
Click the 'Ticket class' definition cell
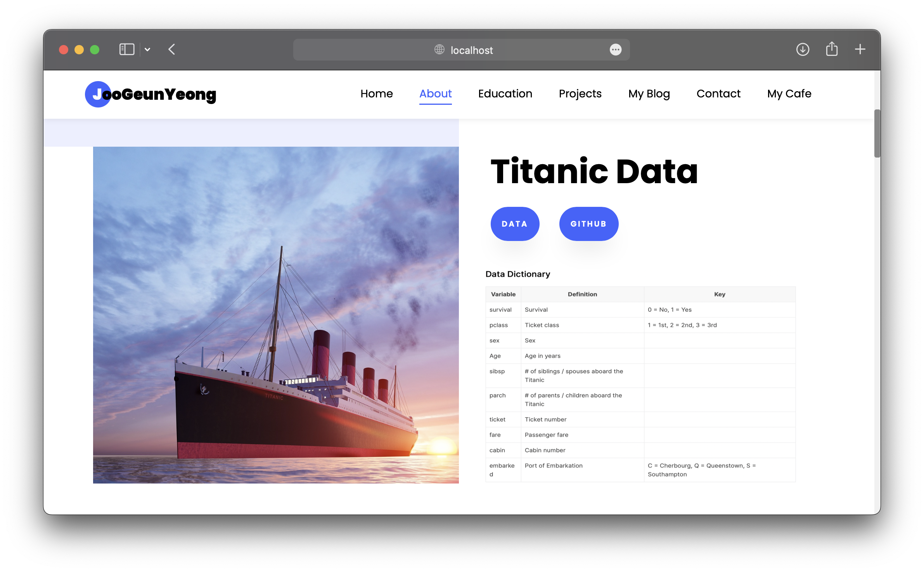582,325
